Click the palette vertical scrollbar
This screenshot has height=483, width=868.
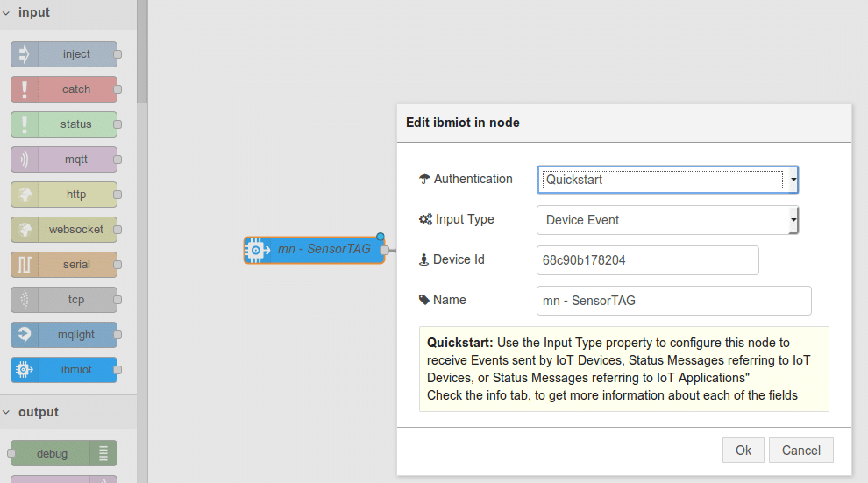(x=142, y=51)
